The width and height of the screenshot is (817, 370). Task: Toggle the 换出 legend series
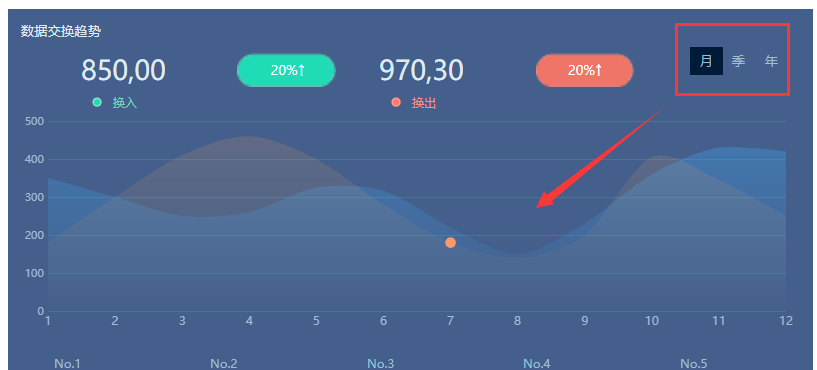tap(424, 103)
